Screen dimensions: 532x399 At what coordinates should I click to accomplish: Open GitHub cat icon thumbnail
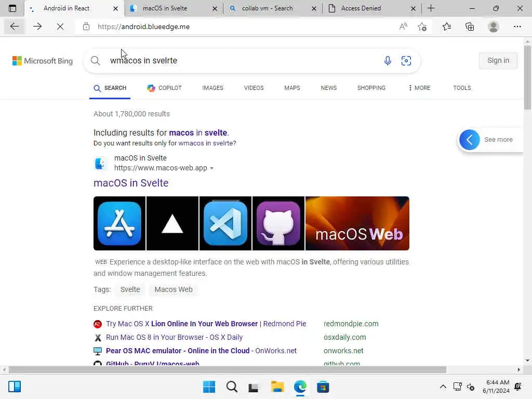point(278,223)
